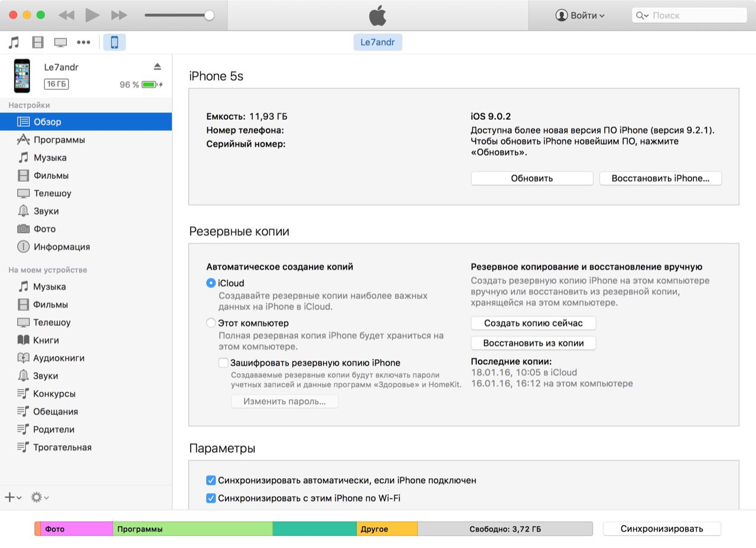Open Звуки under На моем устройстве
Screen dimensions: 756x548
point(86,376)
